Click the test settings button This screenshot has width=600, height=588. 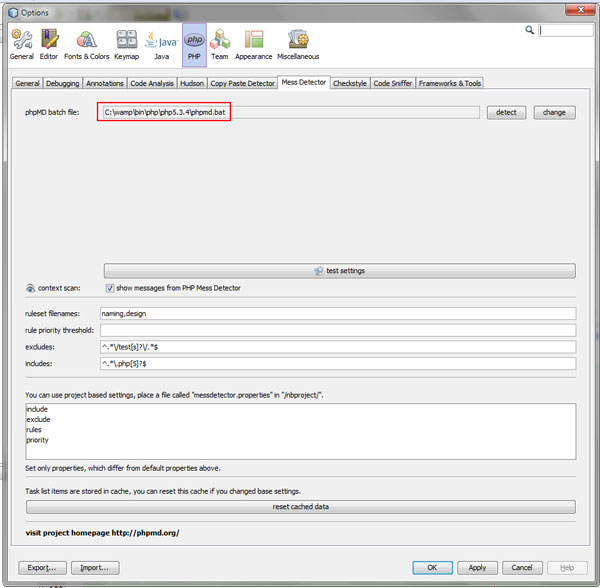(x=339, y=271)
